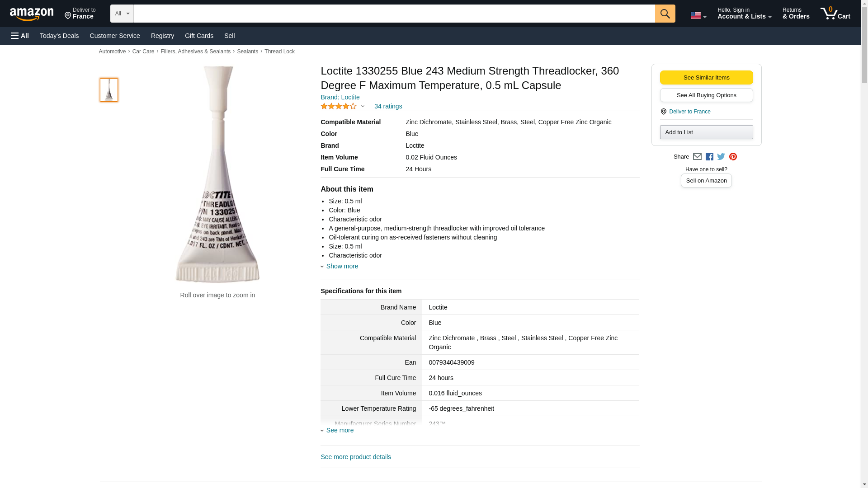Open the shopping cart
Screen dimensions: 868x488
point(835,14)
